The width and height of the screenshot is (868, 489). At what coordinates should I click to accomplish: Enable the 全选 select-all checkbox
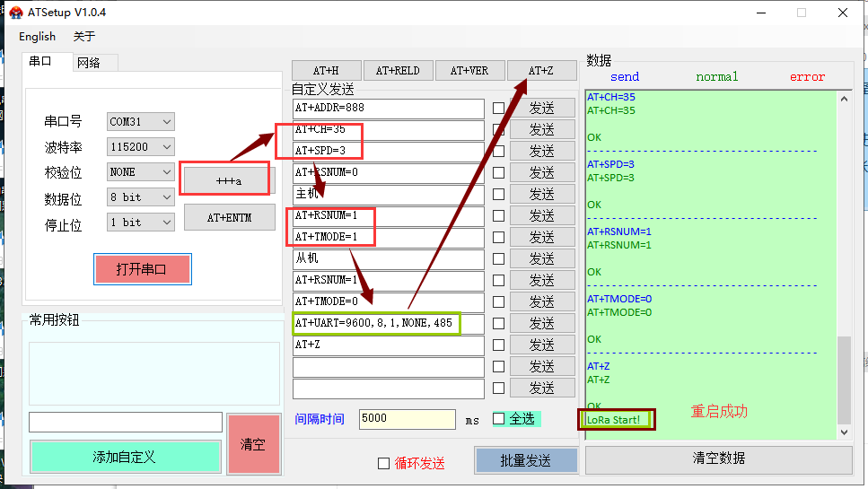499,419
